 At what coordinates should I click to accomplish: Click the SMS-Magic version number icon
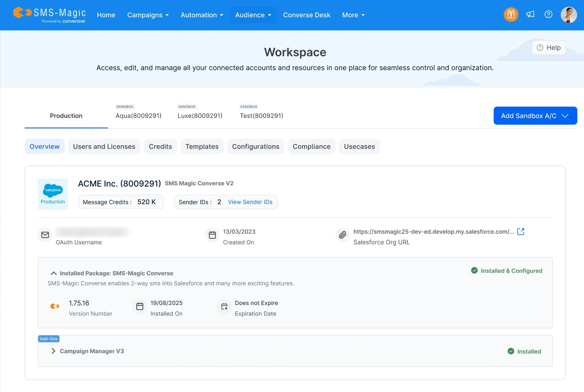[x=55, y=306]
